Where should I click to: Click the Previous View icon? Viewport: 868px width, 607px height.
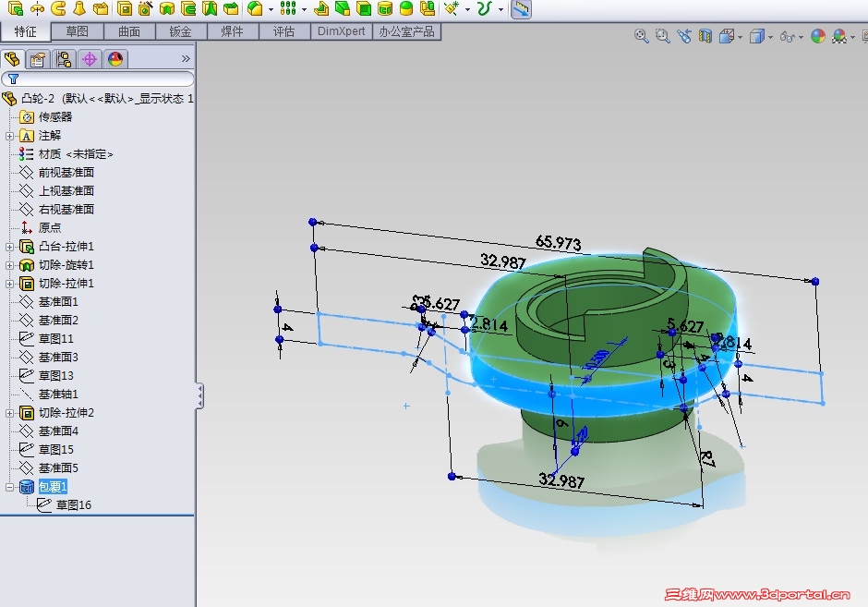click(x=683, y=37)
